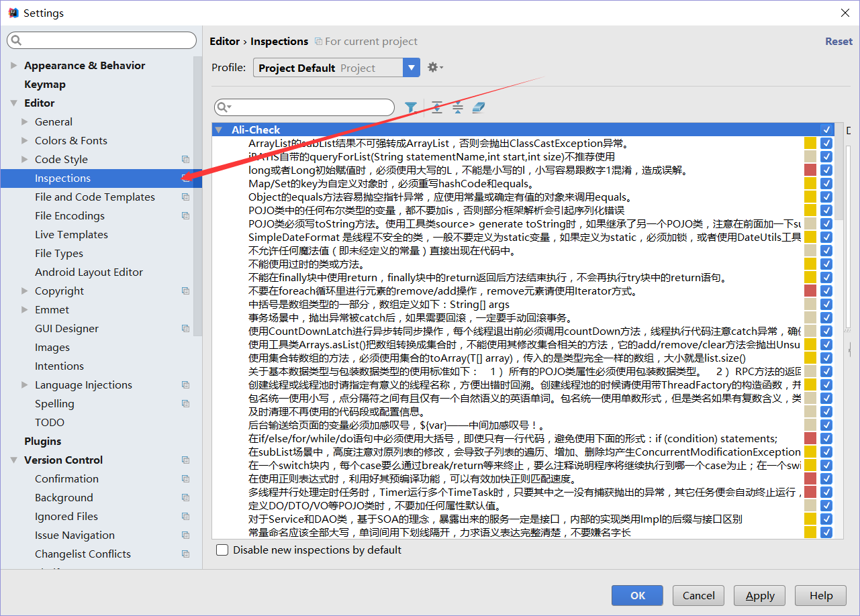860x616 pixels.
Task: Select File and Code Templates in sidebar
Action: (95, 197)
